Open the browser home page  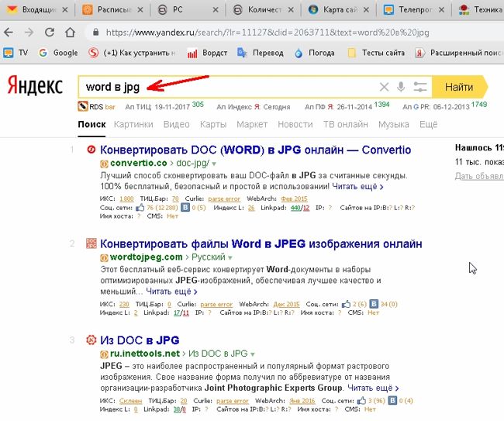tap(70, 32)
